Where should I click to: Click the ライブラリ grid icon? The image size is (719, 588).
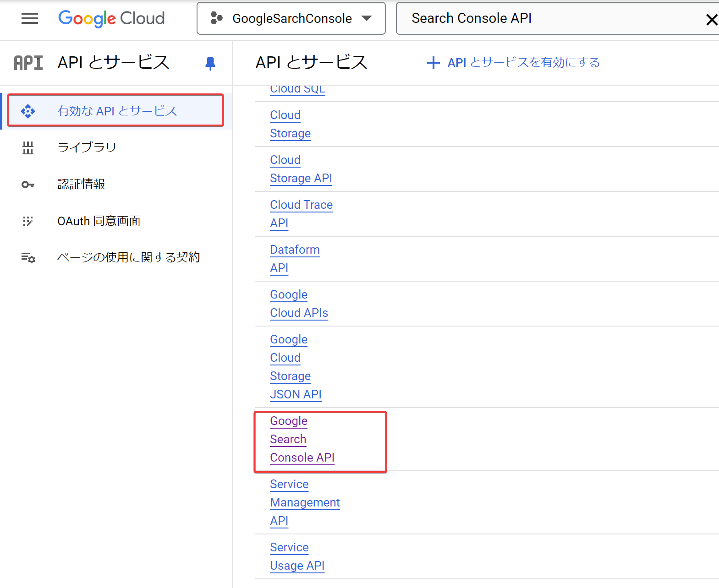point(28,147)
